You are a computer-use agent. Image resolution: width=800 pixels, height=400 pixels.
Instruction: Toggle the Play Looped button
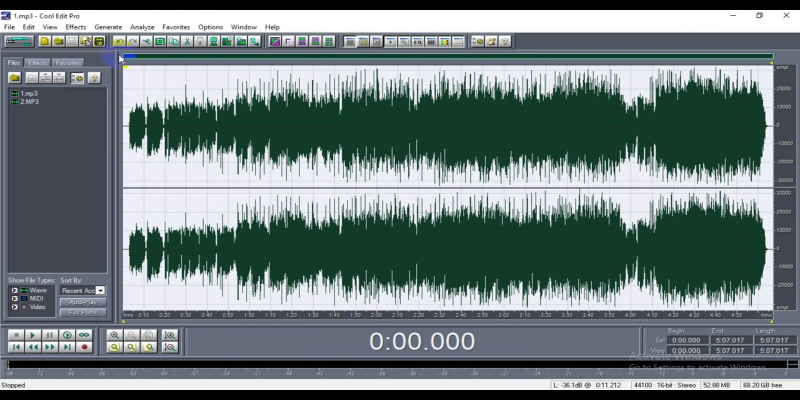(x=84, y=335)
